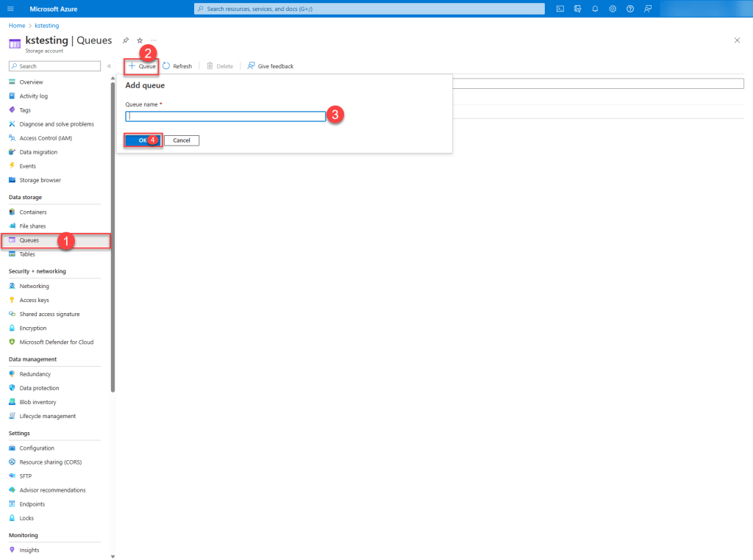
Task: Go to Home breadcrumb link
Action: tap(16, 26)
